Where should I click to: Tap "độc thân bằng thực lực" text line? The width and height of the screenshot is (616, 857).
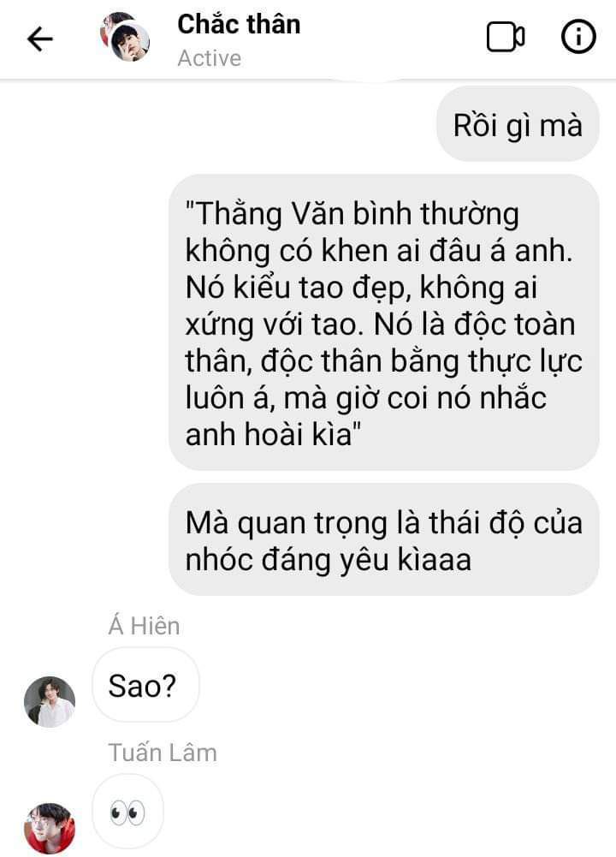point(422,362)
